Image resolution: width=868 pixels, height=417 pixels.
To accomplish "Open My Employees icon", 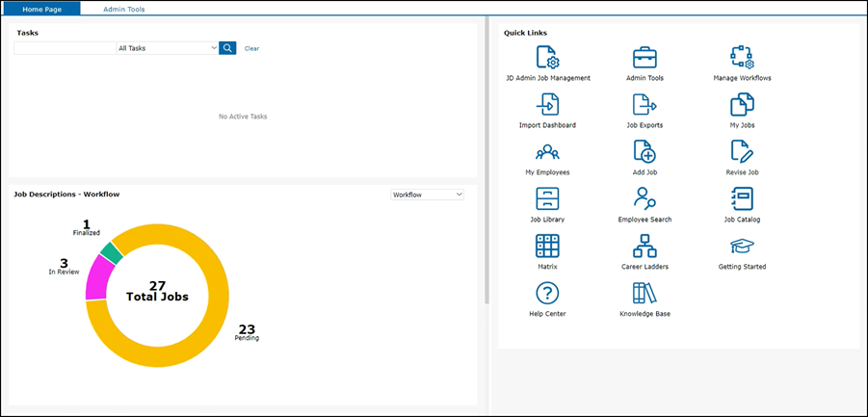I will (547, 151).
